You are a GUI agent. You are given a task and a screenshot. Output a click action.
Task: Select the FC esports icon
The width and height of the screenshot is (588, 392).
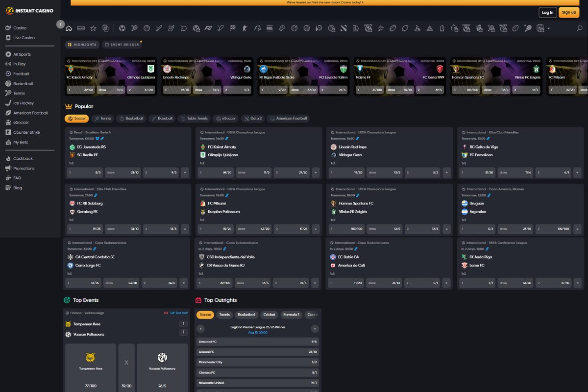click(208, 28)
